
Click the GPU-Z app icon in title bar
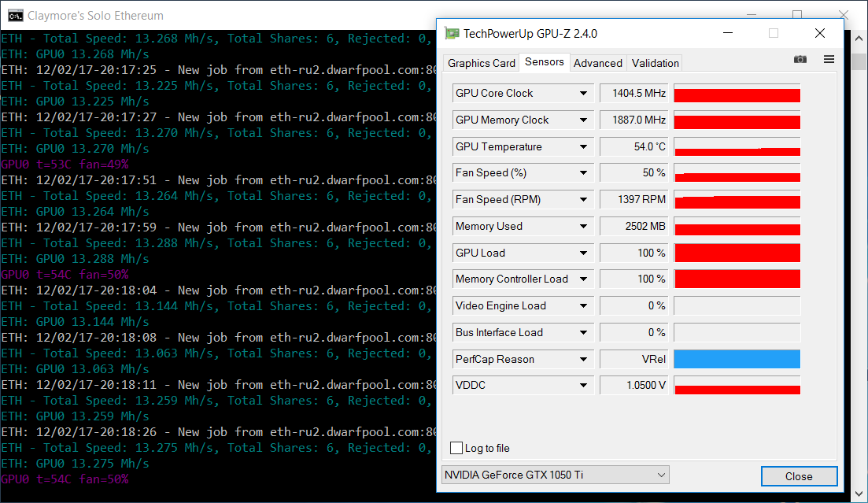(x=452, y=34)
